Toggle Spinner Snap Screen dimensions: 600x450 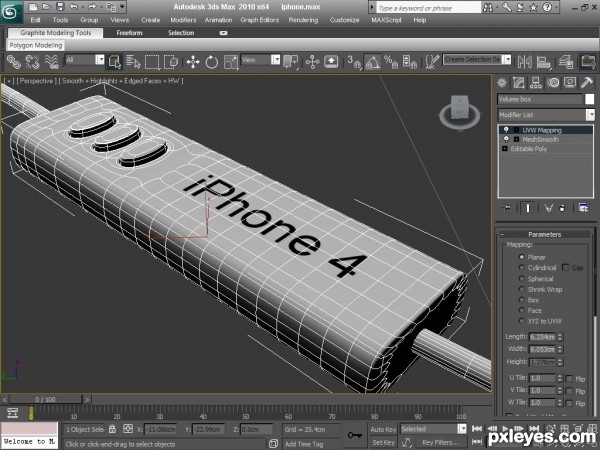pyautogui.click(x=410, y=61)
